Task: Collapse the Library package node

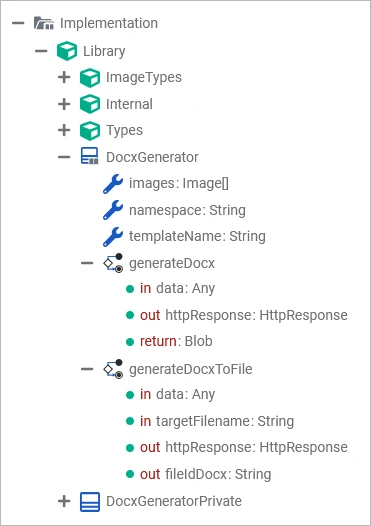Action: pyautogui.click(x=41, y=51)
